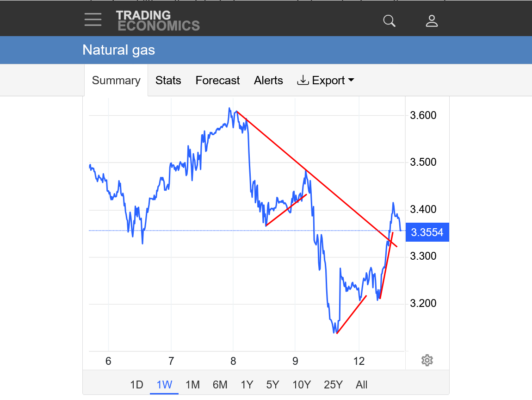Viewport: 532px width, 400px height.
Task: Choose the 10Y time range
Action: pyautogui.click(x=302, y=385)
